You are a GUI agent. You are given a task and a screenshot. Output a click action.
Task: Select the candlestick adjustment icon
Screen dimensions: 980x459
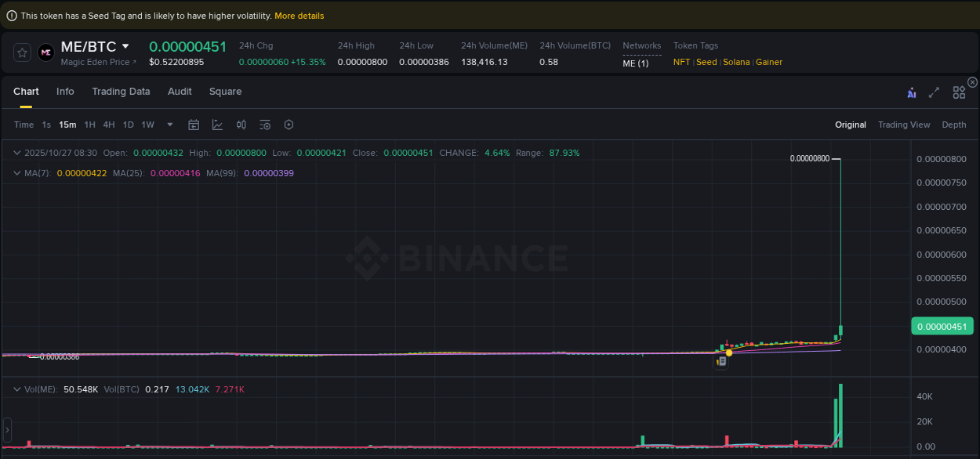(x=241, y=125)
